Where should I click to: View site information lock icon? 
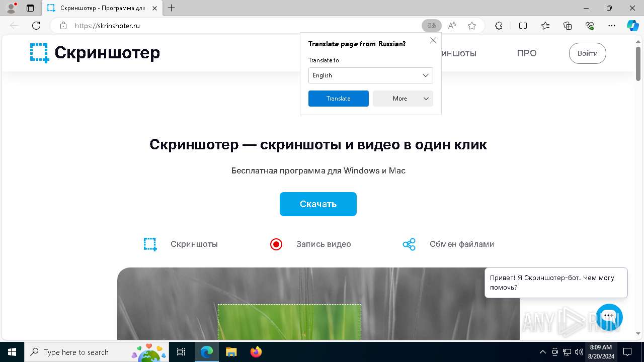pyautogui.click(x=63, y=26)
